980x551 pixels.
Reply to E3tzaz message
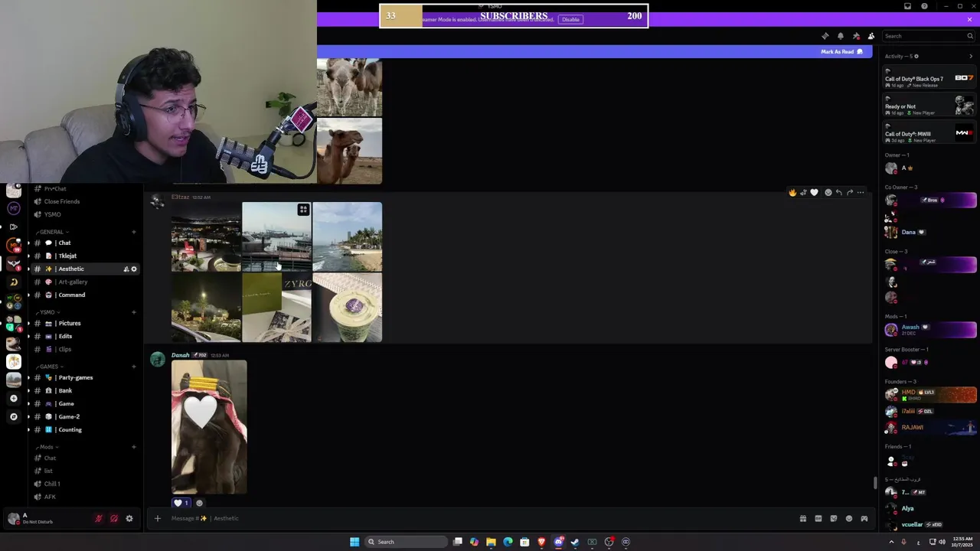tap(839, 193)
